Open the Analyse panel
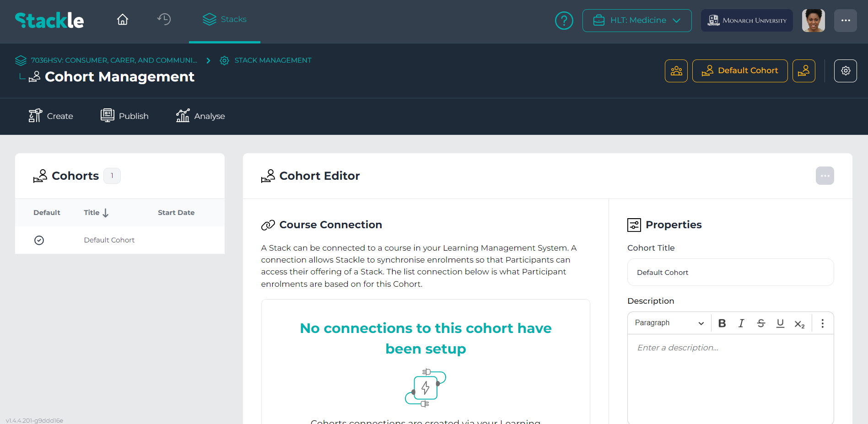 [x=200, y=116]
